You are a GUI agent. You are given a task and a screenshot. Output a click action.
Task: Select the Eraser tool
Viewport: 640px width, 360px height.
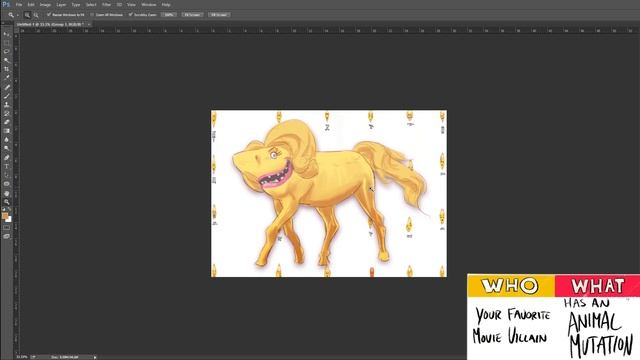[6, 122]
